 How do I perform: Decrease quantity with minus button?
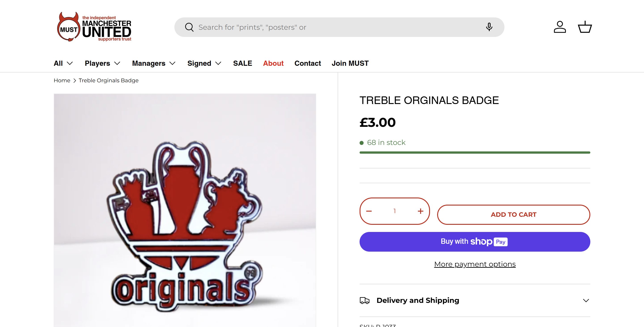pyautogui.click(x=369, y=211)
